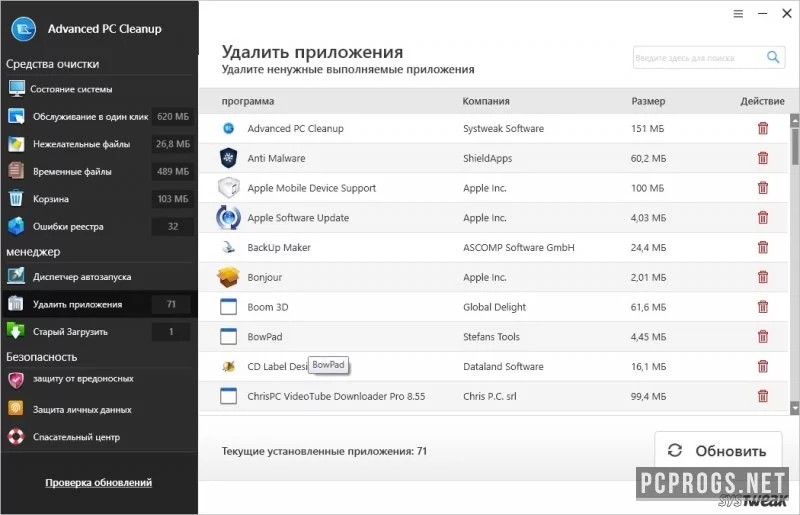This screenshot has height=515, width=800.
Task: Click the 151 МБ size value
Action: [647, 129]
